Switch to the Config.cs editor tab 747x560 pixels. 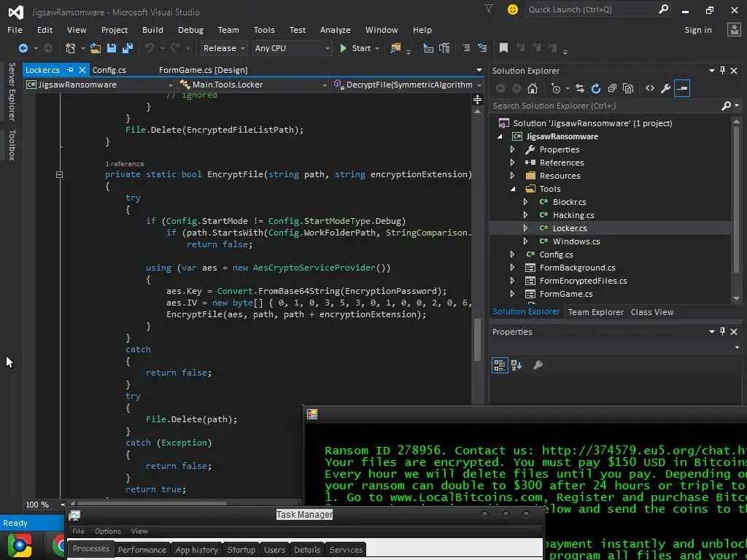109,70
